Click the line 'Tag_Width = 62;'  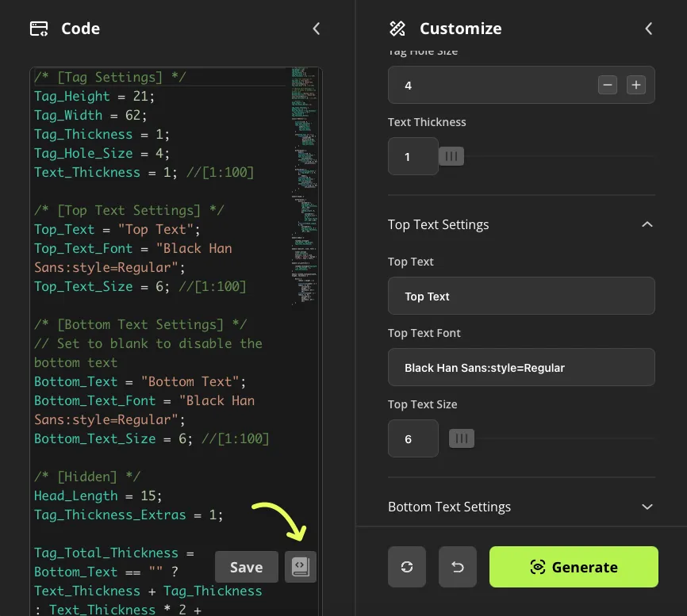coord(90,116)
